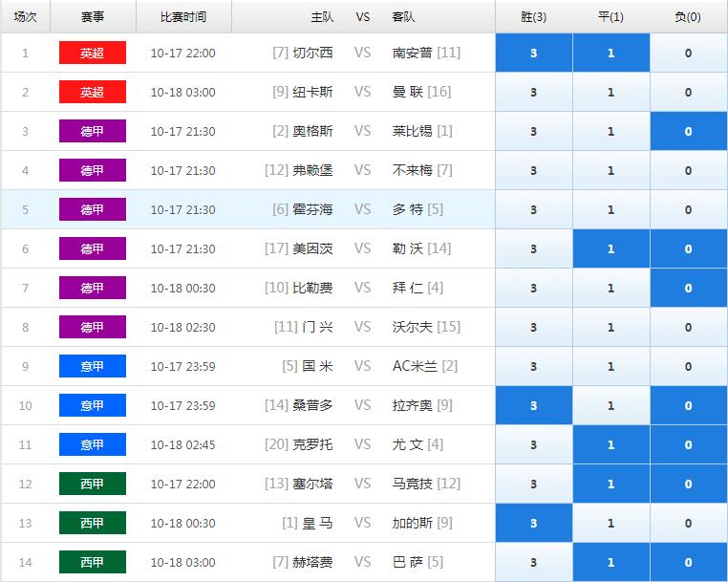
Task: Toggle draw (1) for 克罗托 vs 尤文
Action: tap(611, 444)
